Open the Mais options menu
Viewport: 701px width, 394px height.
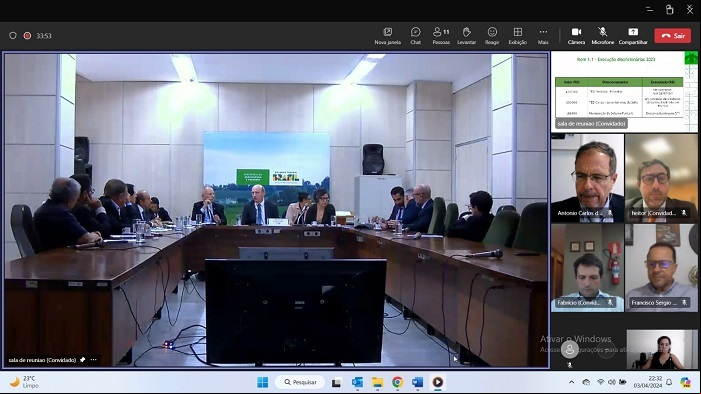[x=543, y=36]
